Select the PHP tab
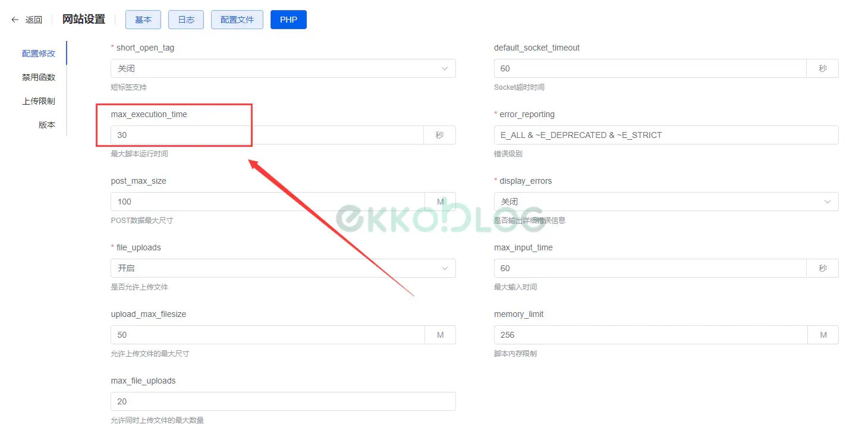 tap(288, 20)
